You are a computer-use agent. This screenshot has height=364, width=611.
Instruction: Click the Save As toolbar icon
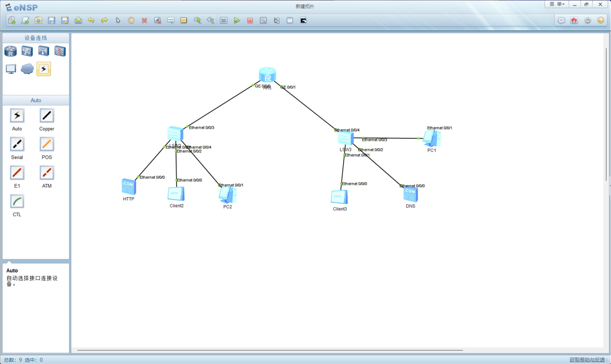[x=65, y=20]
